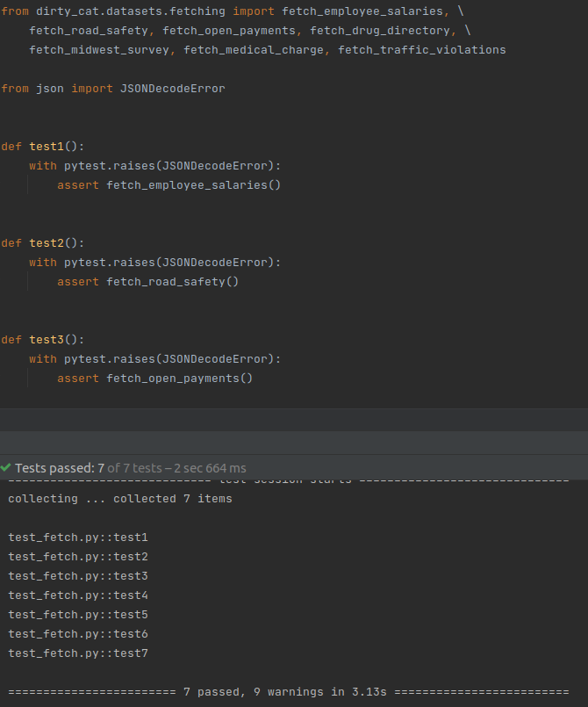
Task: Select test_fetch.py::test1 in the output
Action: tap(78, 537)
